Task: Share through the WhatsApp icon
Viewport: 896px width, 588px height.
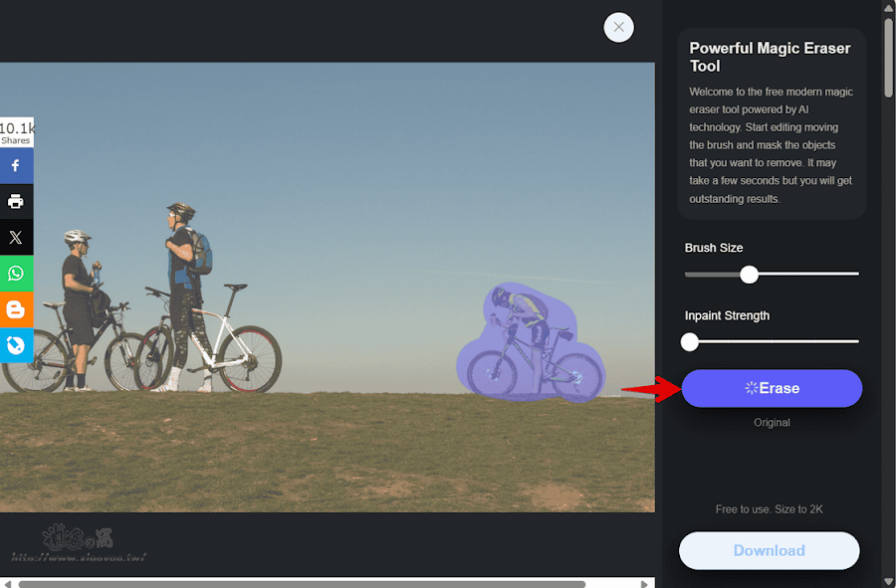Action: tap(16, 274)
